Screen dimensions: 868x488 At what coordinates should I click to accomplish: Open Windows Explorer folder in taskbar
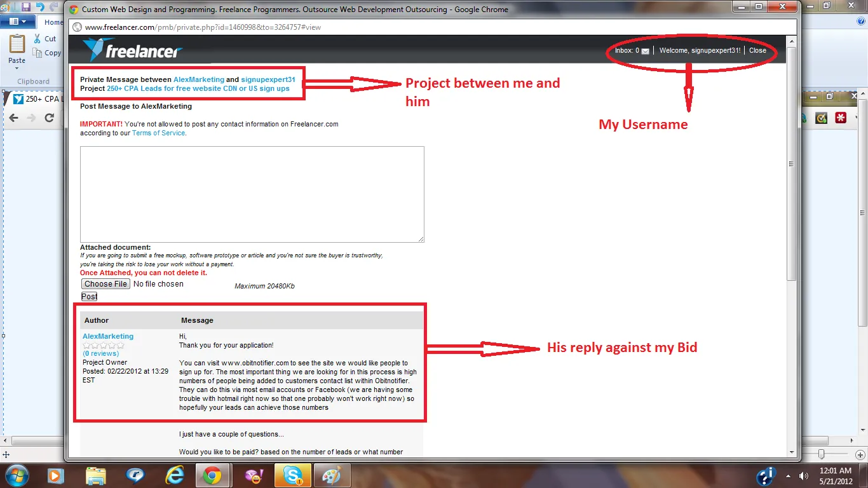pos(95,475)
